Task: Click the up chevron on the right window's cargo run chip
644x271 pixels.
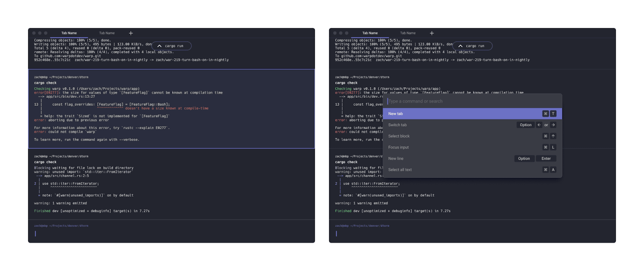Action: pos(460,46)
